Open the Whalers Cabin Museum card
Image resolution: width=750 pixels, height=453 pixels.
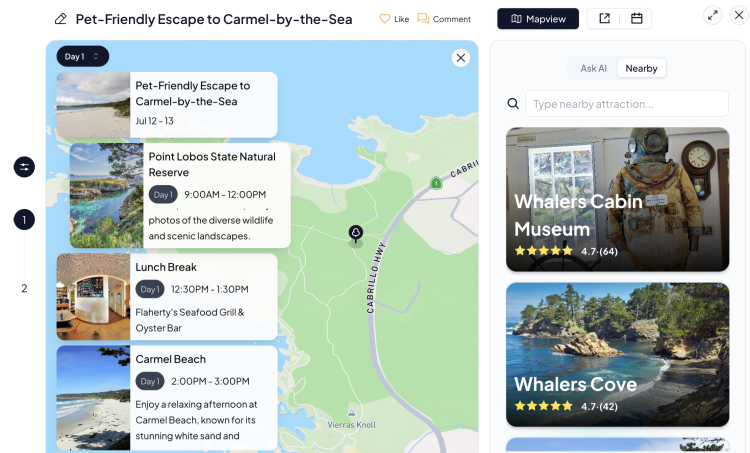(x=618, y=199)
